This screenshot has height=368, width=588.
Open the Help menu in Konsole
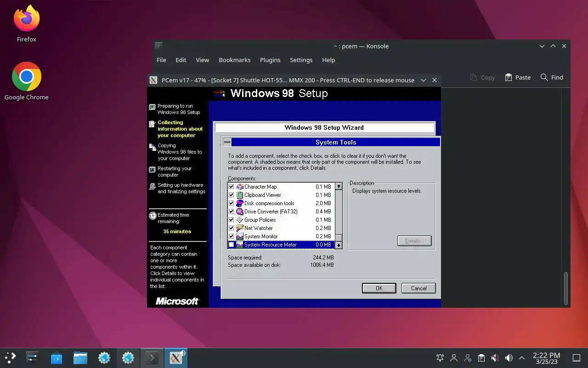click(x=328, y=60)
